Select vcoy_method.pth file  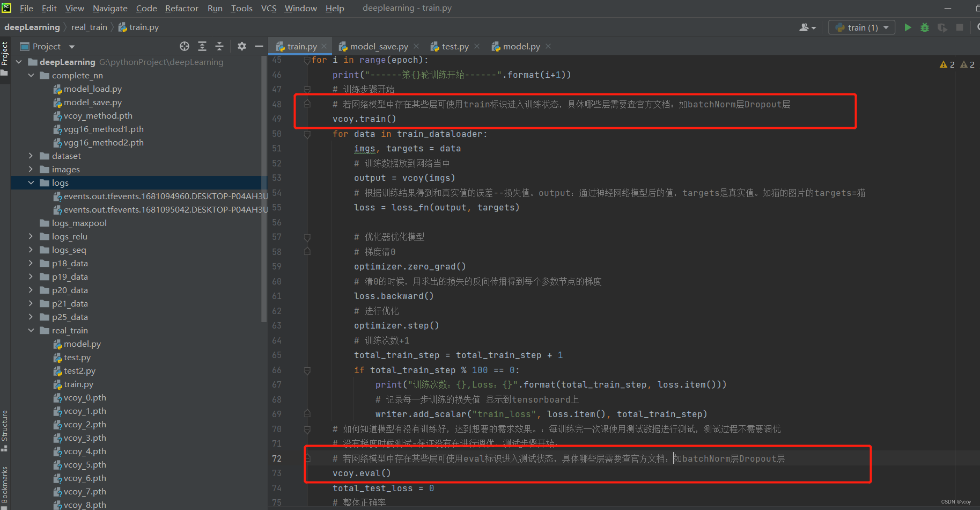(98, 115)
